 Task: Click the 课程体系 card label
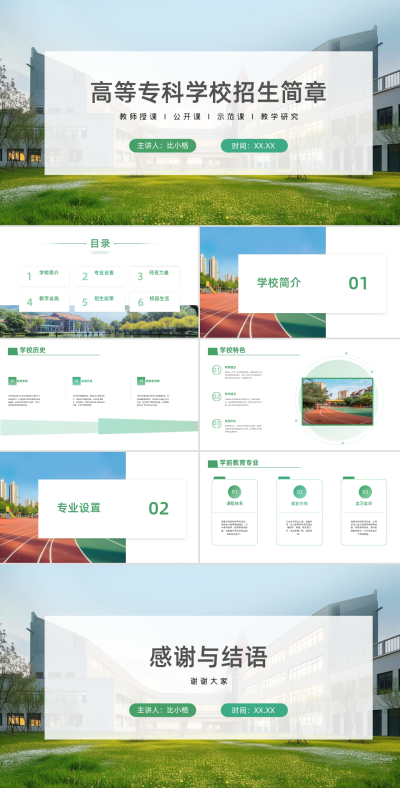(235, 504)
